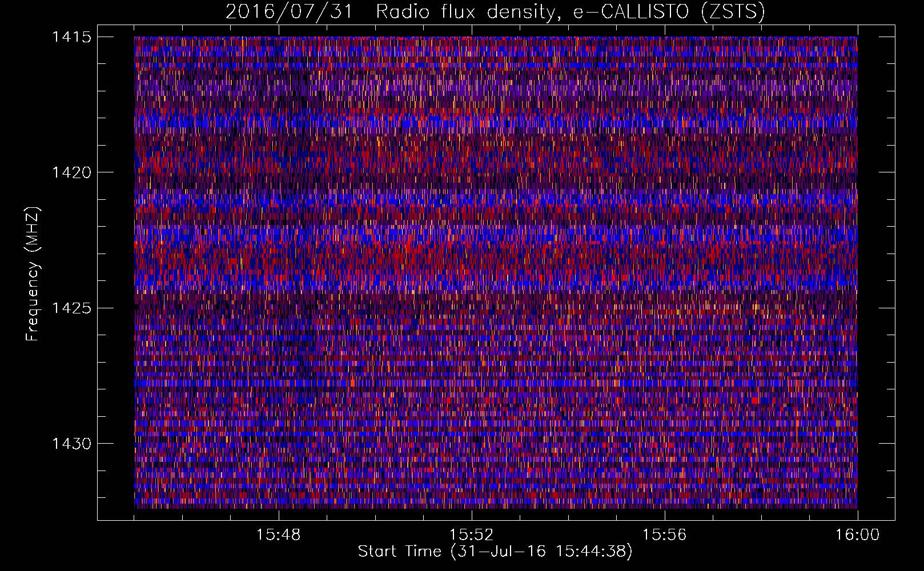The image size is (924, 571).
Task: Click the 'Frequency (MHZ)' vertical axis title
Action: coord(33,274)
